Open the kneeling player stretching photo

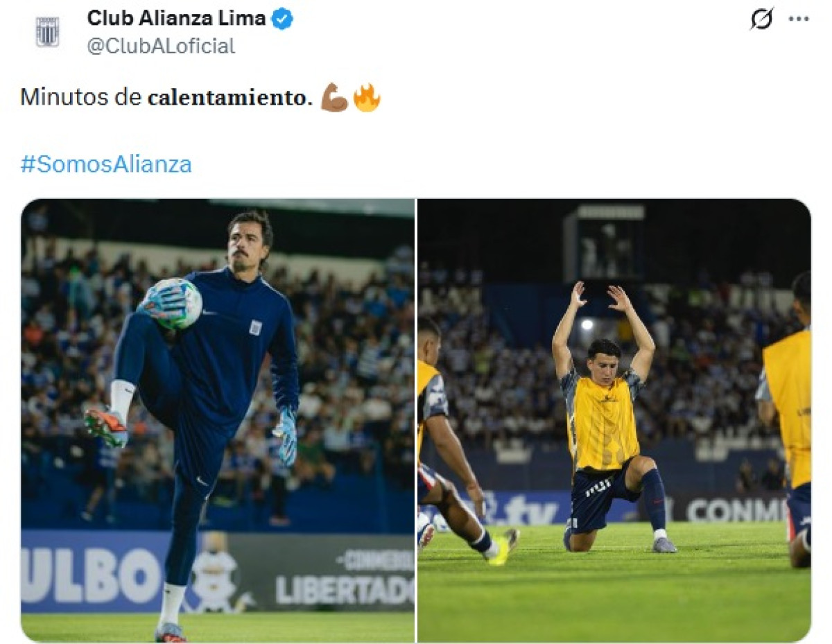coord(614,421)
